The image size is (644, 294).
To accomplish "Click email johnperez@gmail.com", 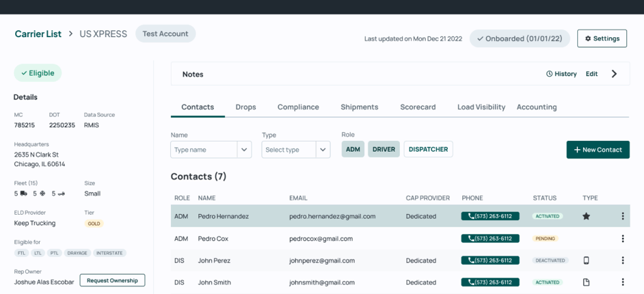I will (322, 260).
